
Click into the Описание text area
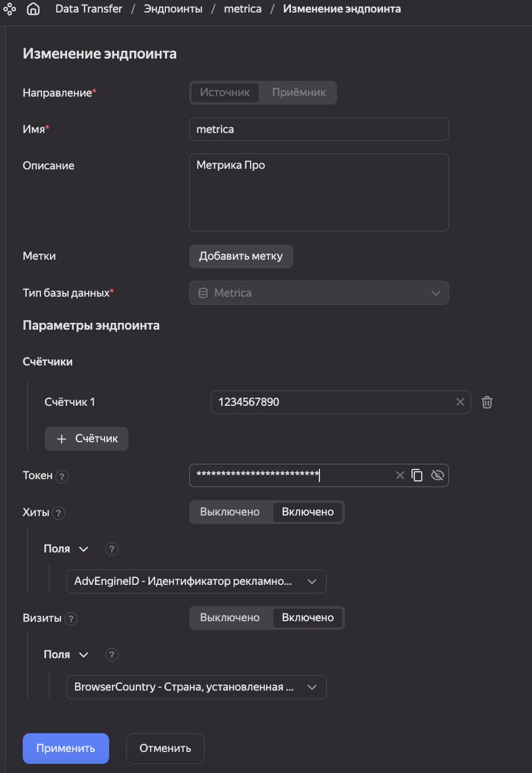[319, 192]
